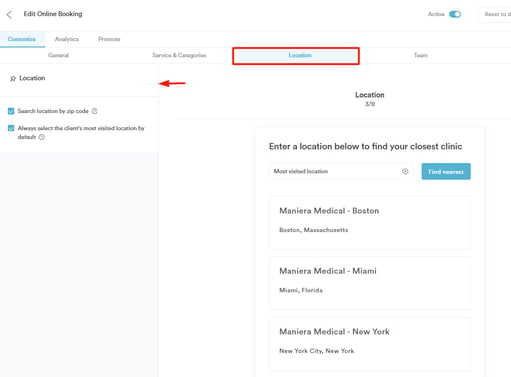The height and width of the screenshot is (377, 511).
Task: Click the Most visited location input field
Action: click(341, 171)
